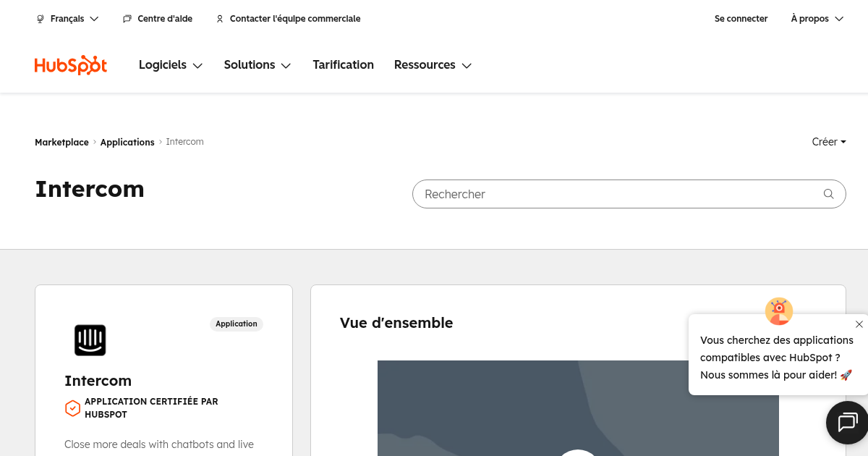Open the Créer dropdown
This screenshot has width=868, height=456.
pyautogui.click(x=829, y=142)
